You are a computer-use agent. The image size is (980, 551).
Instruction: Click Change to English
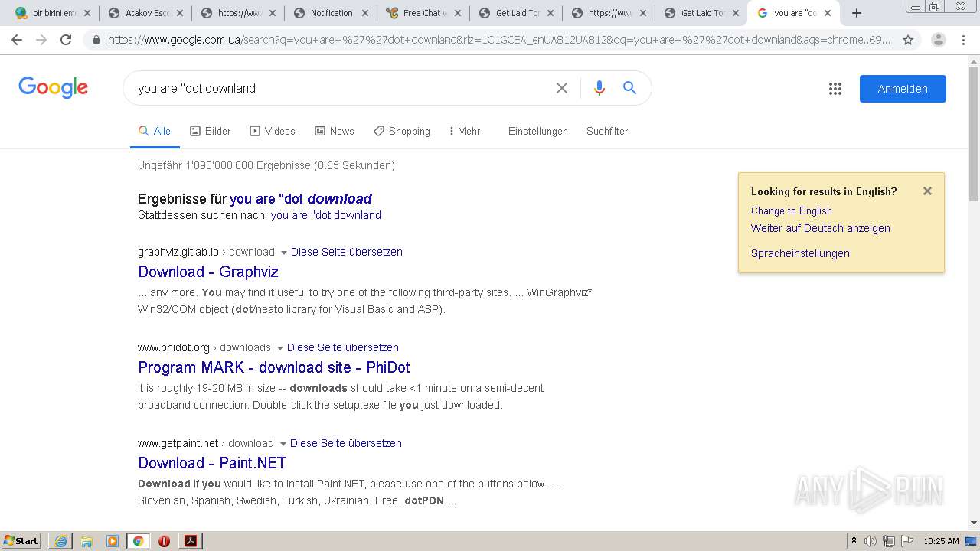[x=792, y=210]
